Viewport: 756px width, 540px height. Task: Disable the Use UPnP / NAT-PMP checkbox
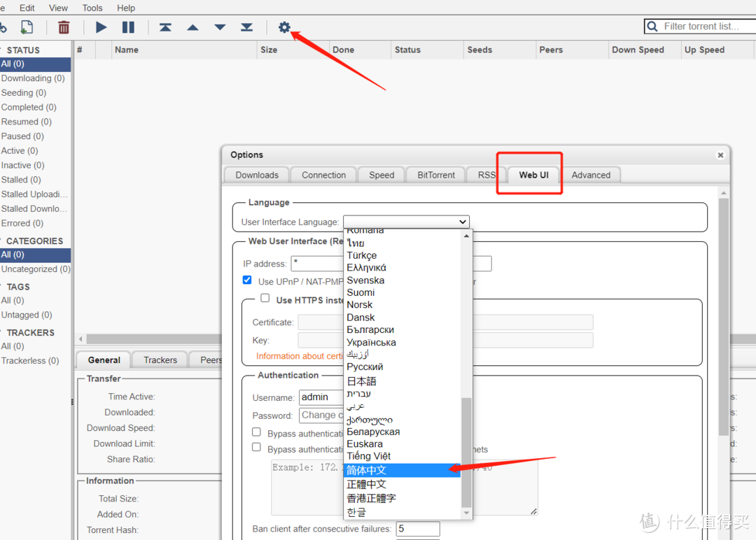(x=247, y=278)
